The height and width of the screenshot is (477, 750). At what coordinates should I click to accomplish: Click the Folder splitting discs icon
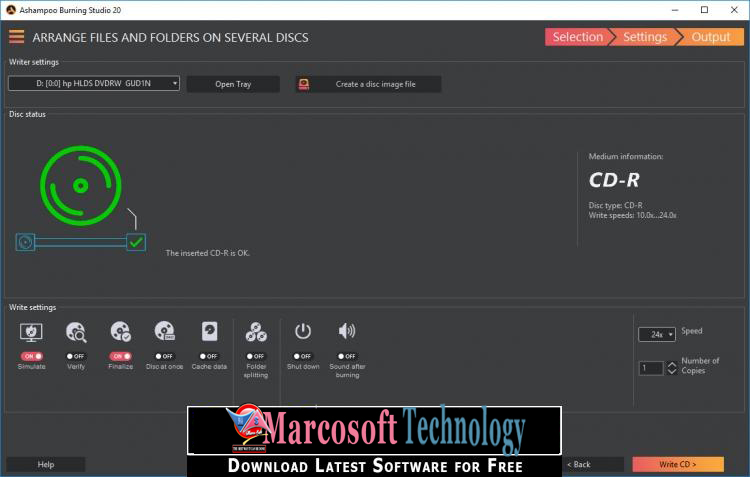click(x=256, y=332)
